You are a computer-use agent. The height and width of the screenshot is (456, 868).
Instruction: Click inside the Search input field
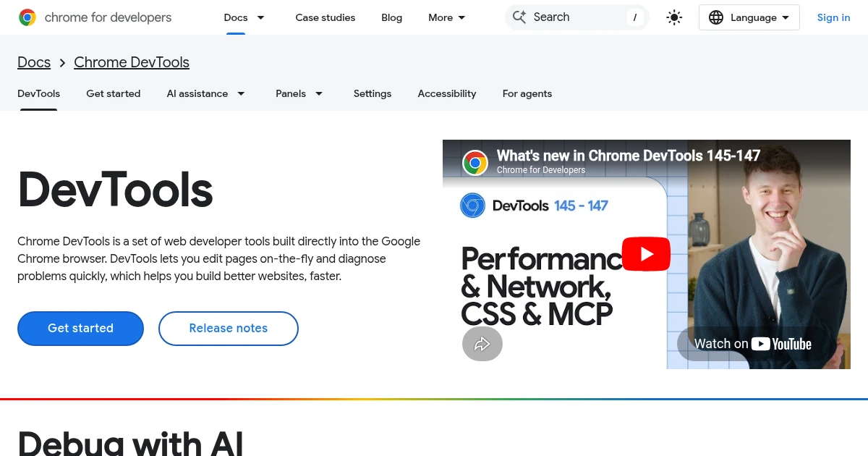point(576,17)
